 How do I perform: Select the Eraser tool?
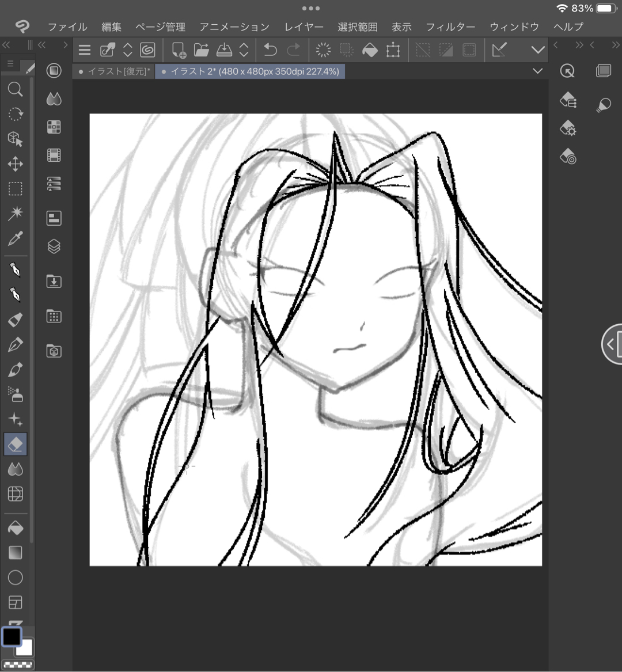click(x=16, y=445)
